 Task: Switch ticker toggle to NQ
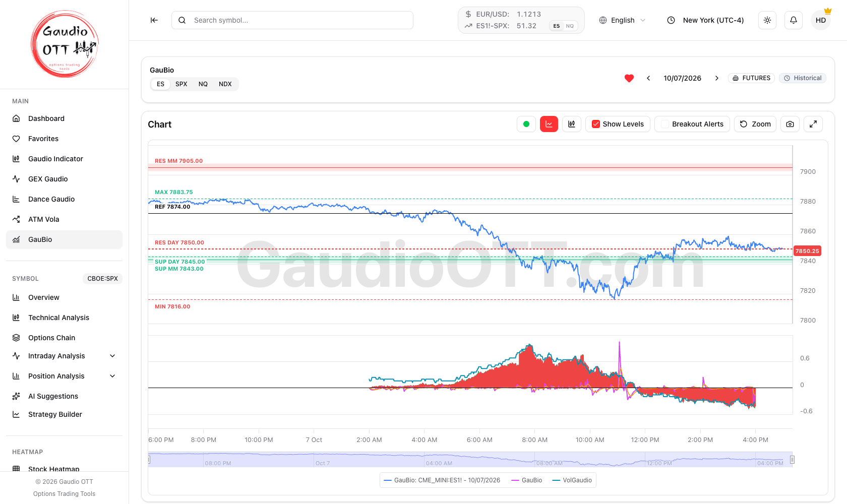(570, 26)
